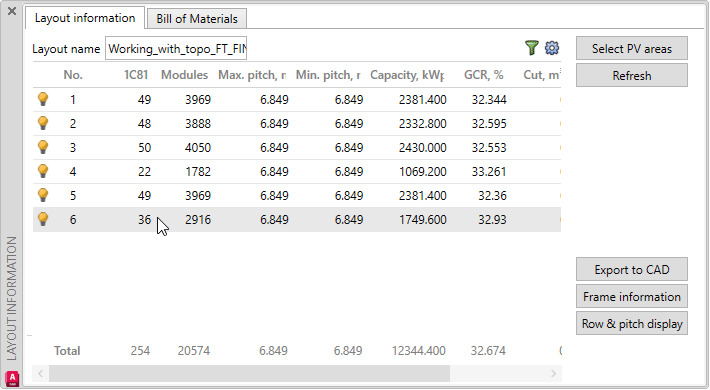Toggle the lightbulb for layout row 5
This screenshot has width=710, height=390.
coord(43,195)
